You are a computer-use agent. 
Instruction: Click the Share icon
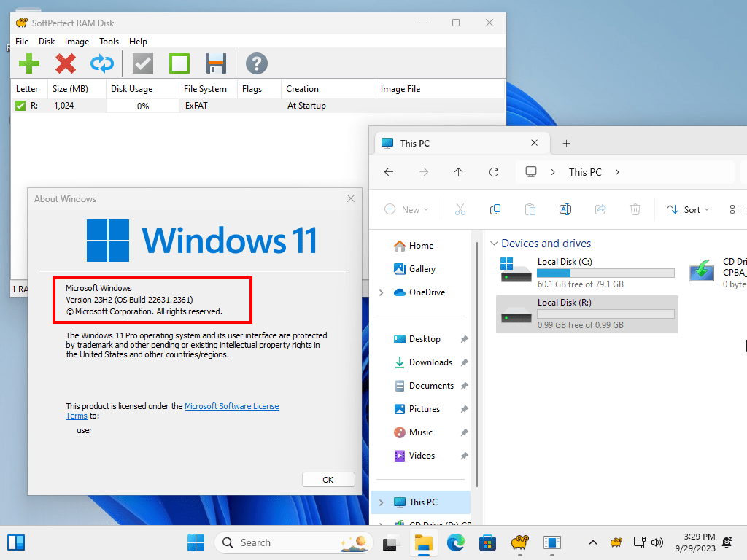point(600,209)
